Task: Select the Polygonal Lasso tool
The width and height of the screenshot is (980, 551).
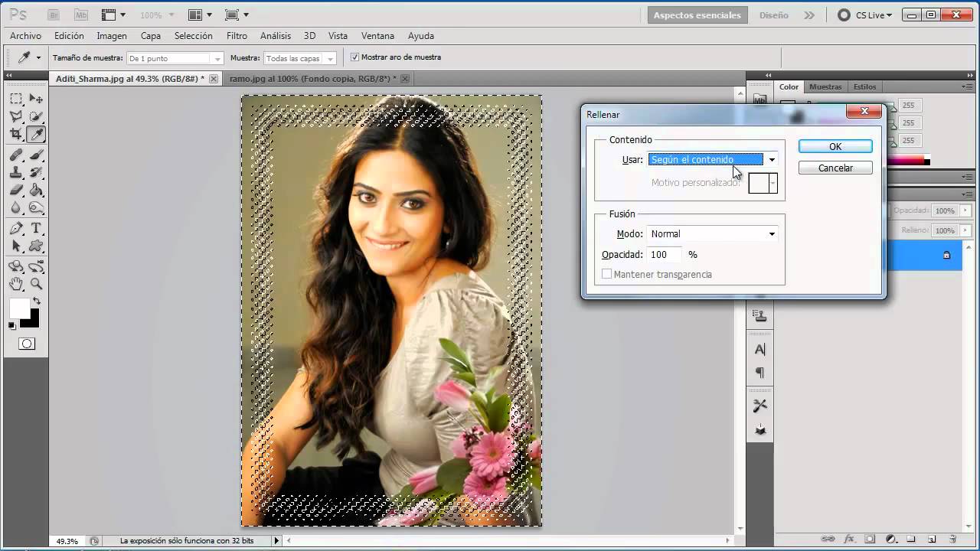Action: 16,116
